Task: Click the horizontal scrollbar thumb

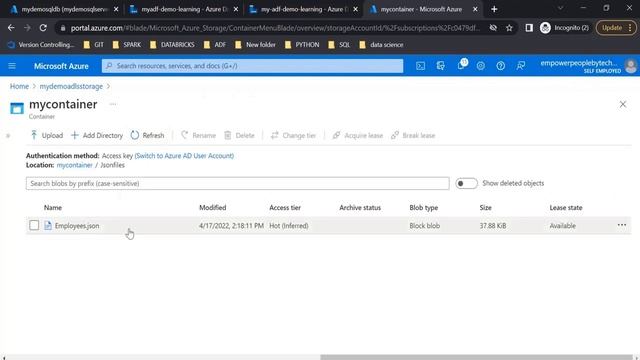Action: click(476, 357)
